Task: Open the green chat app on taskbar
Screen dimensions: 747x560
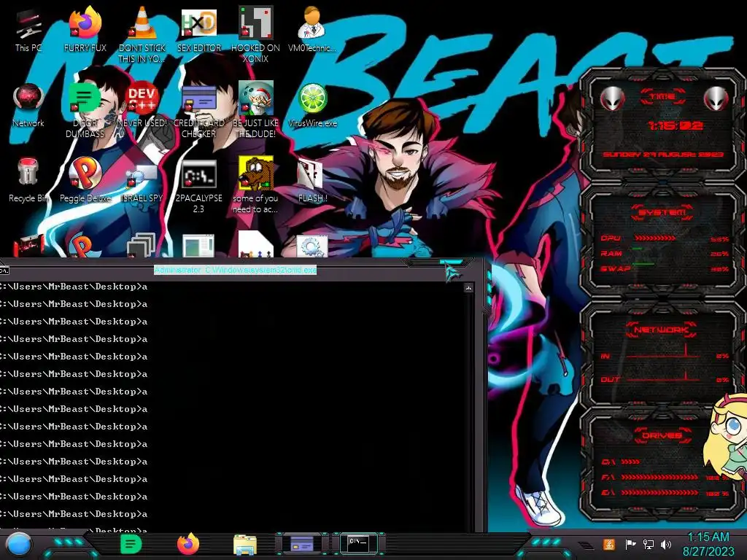Action: (x=131, y=544)
